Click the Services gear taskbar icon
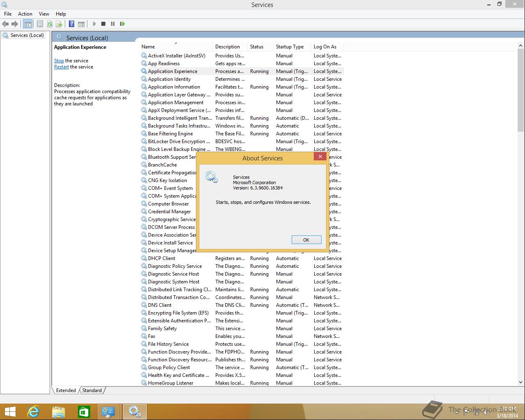Screen dimensions: 525x420 [x=135, y=412]
